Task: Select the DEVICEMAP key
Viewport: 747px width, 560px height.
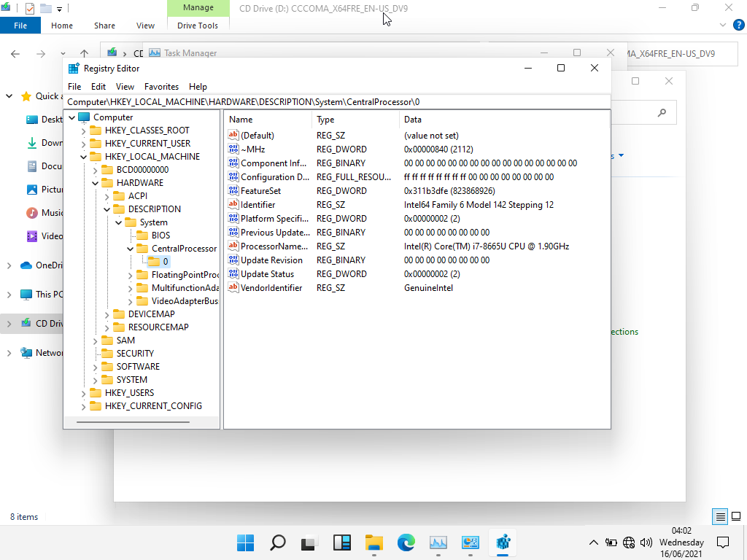Action: [152, 314]
